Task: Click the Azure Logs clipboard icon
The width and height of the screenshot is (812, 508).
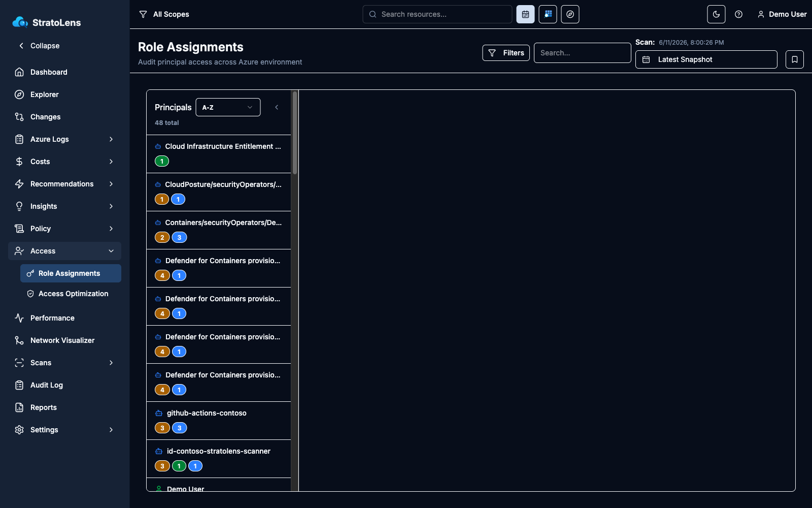Action: point(19,139)
